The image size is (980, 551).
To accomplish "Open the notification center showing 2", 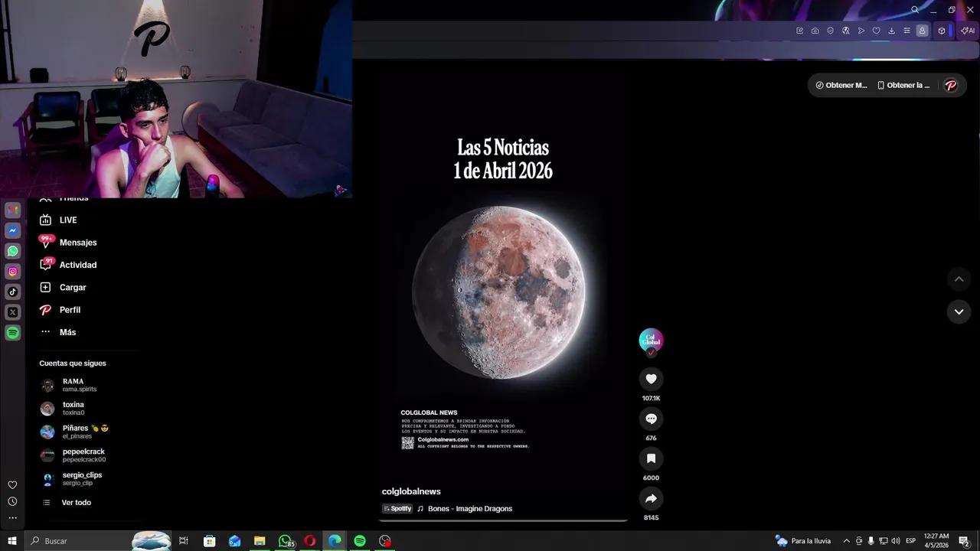I will tap(964, 541).
